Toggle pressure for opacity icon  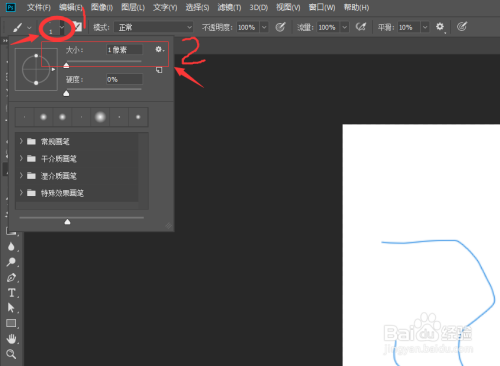tap(280, 27)
